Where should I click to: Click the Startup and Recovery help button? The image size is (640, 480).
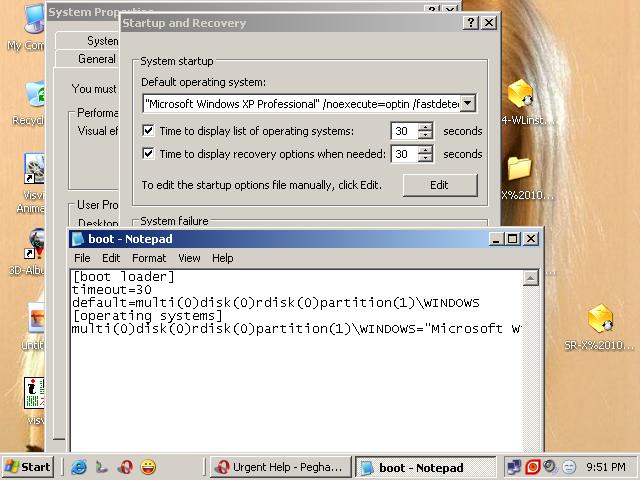(x=470, y=22)
